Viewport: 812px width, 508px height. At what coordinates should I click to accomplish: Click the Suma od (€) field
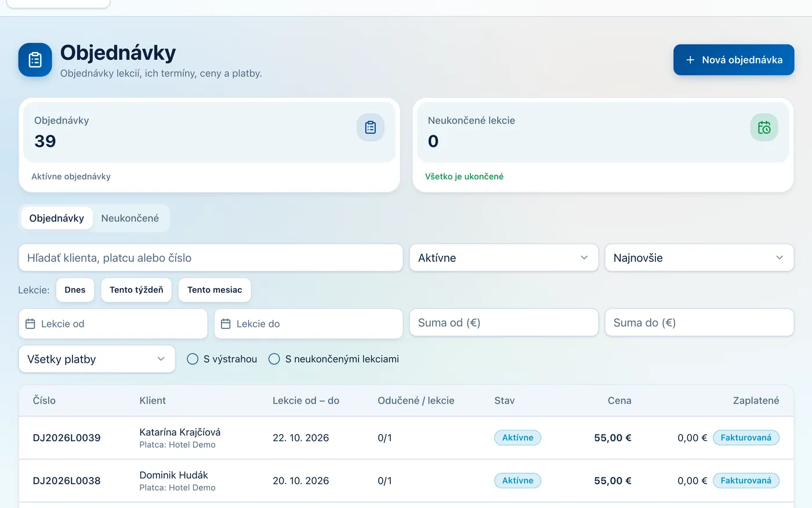click(x=504, y=323)
